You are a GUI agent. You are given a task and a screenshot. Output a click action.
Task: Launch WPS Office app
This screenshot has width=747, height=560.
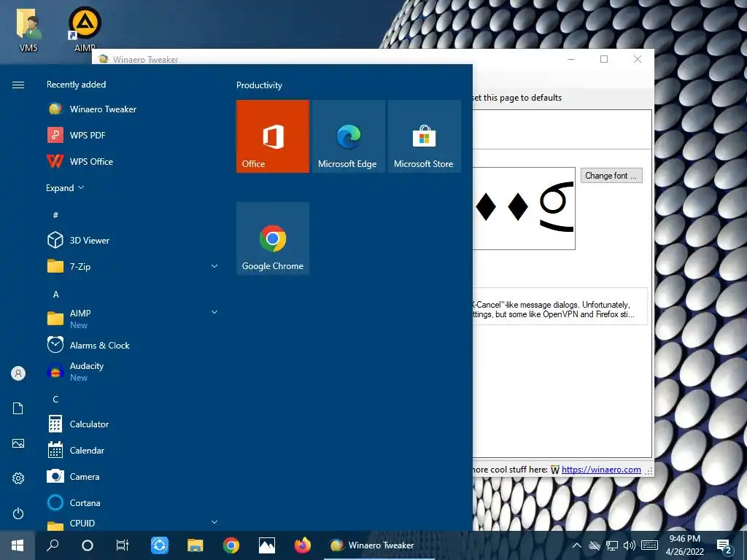coord(133,161)
